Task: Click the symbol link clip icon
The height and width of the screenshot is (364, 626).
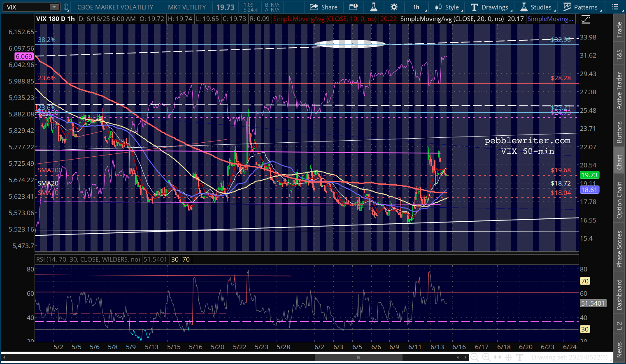Action: tap(66, 7)
